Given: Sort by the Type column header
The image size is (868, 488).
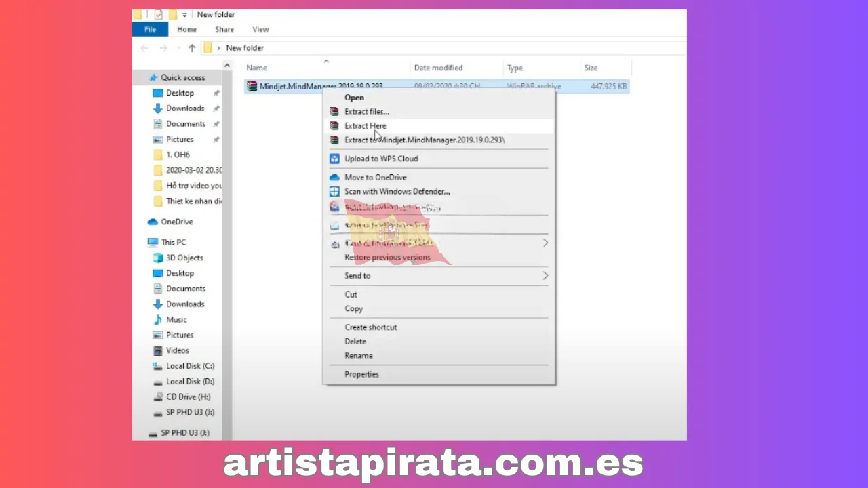Looking at the screenshot, I should [x=515, y=68].
